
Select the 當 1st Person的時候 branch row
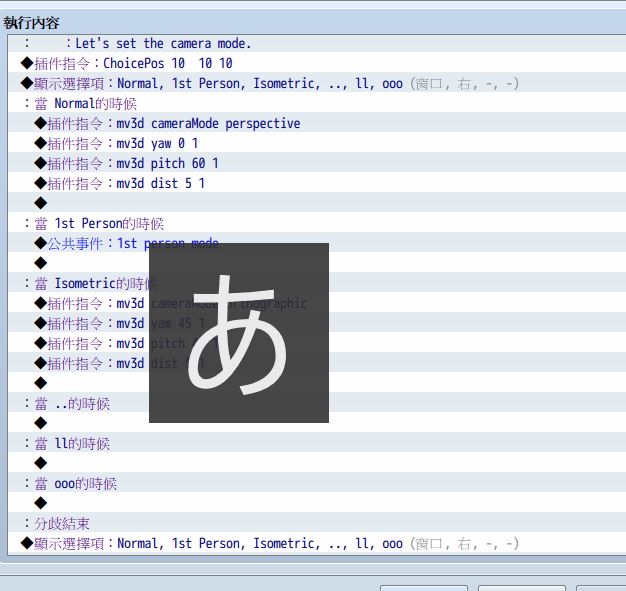(317, 223)
